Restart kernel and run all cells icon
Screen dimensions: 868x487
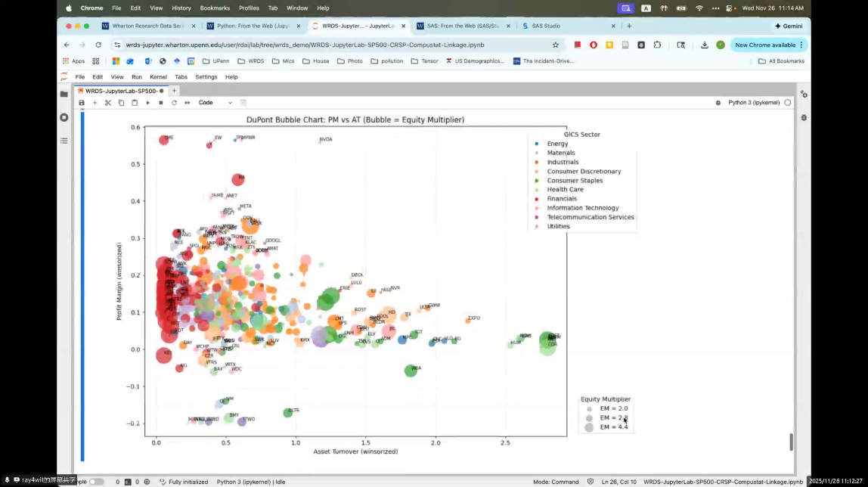tap(188, 103)
